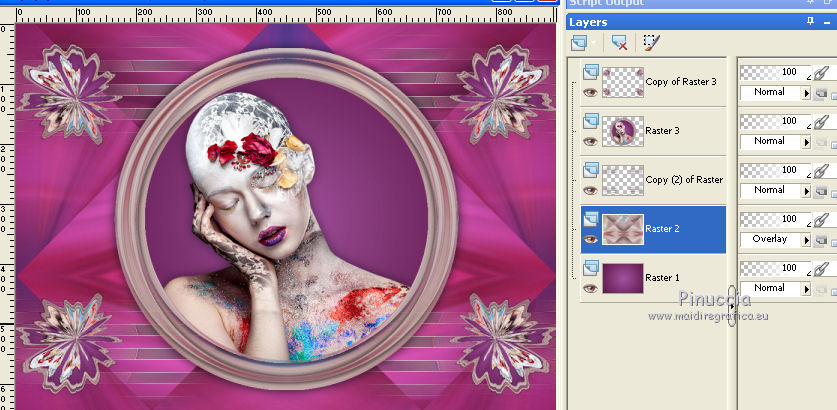Screen dimensions: 837x410
Task: Open blend mode dropdown for Copy (2) of Raster
Action: coord(806,192)
